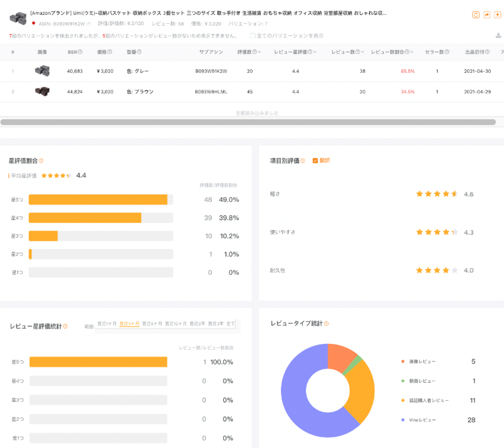
Task: Click the 49.0% five-star percentage
Action: click(229, 199)
